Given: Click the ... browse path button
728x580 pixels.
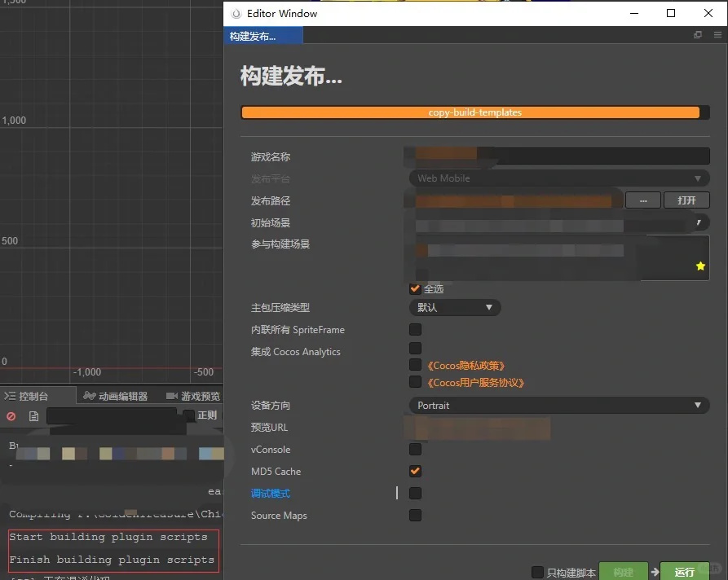Looking at the screenshot, I should click(643, 200).
